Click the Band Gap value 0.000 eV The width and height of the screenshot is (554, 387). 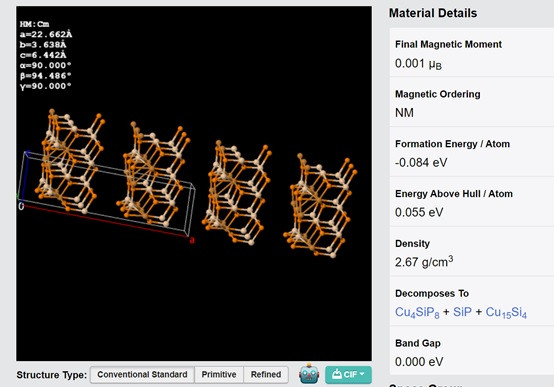click(419, 362)
